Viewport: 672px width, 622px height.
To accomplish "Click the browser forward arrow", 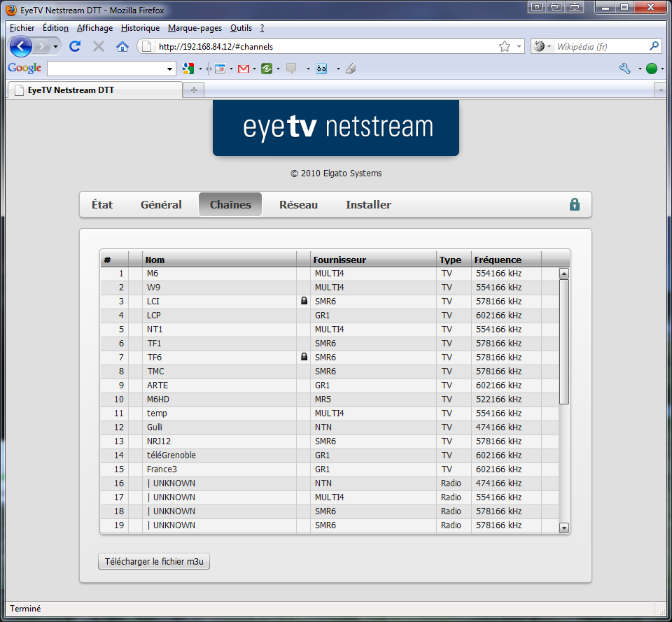I will 41,46.
